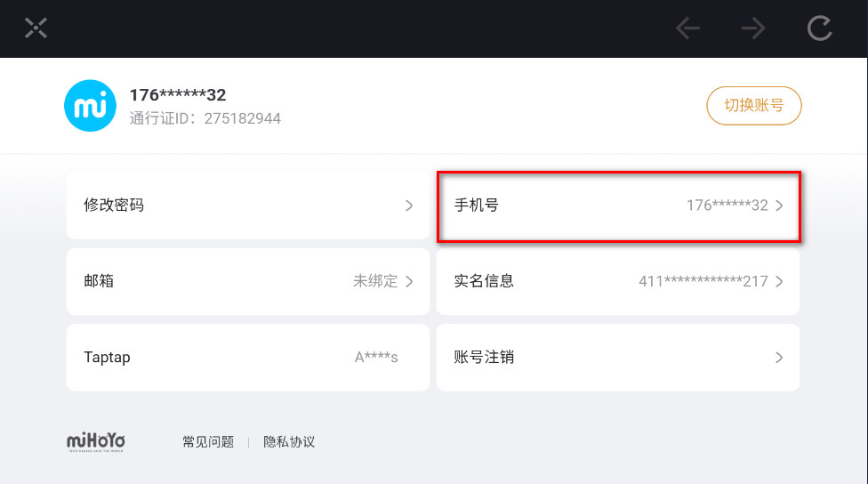868x484 pixels.
Task: Click the blue mi avatar icon
Action: pyautogui.click(x=90, y=106)
